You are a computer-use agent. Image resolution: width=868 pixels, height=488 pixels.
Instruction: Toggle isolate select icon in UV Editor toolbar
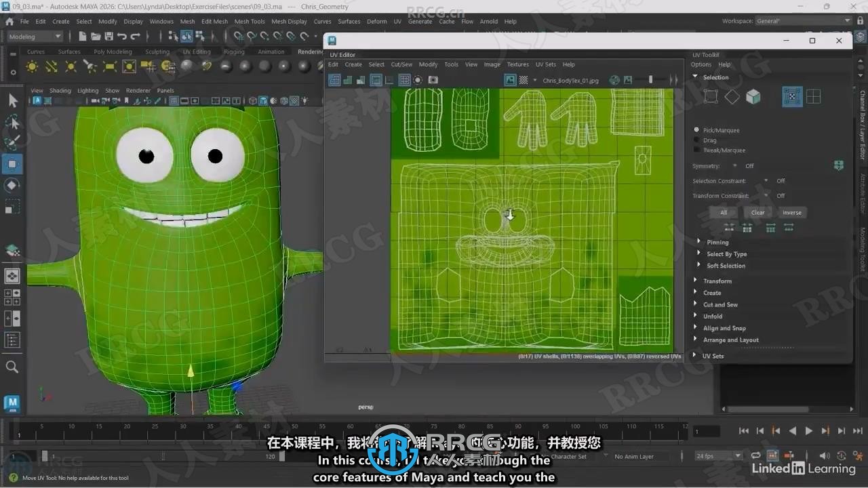[418, 80]
